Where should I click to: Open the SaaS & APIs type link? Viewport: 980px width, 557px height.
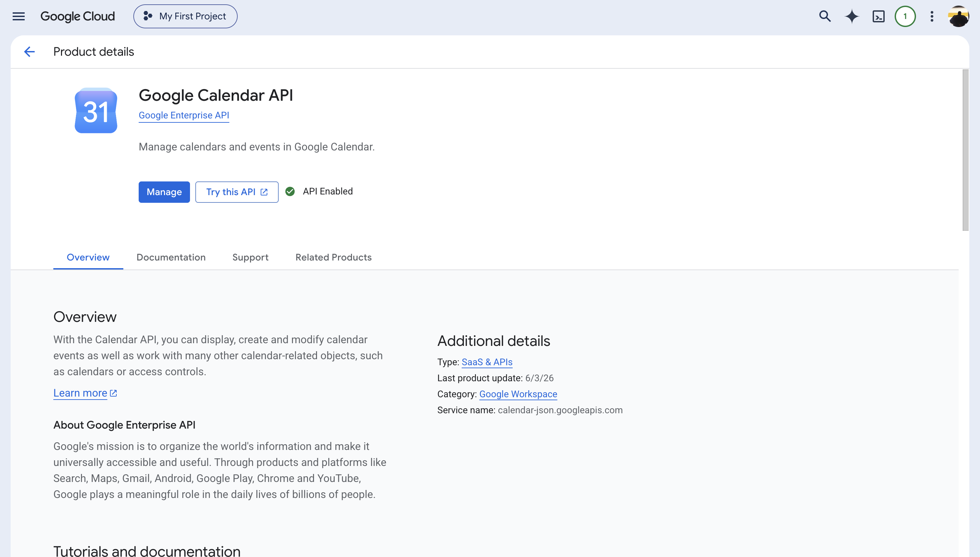click(x=487, y=362)
